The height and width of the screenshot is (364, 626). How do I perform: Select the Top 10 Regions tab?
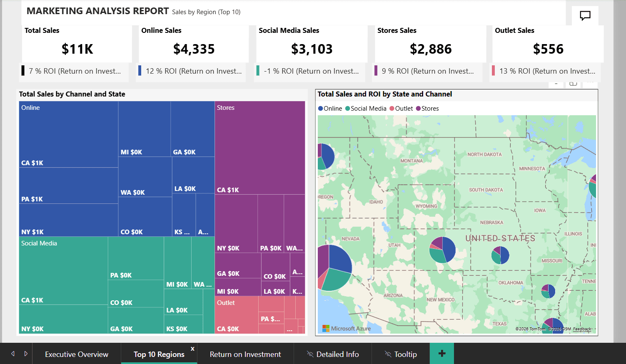tap(159, 354)
